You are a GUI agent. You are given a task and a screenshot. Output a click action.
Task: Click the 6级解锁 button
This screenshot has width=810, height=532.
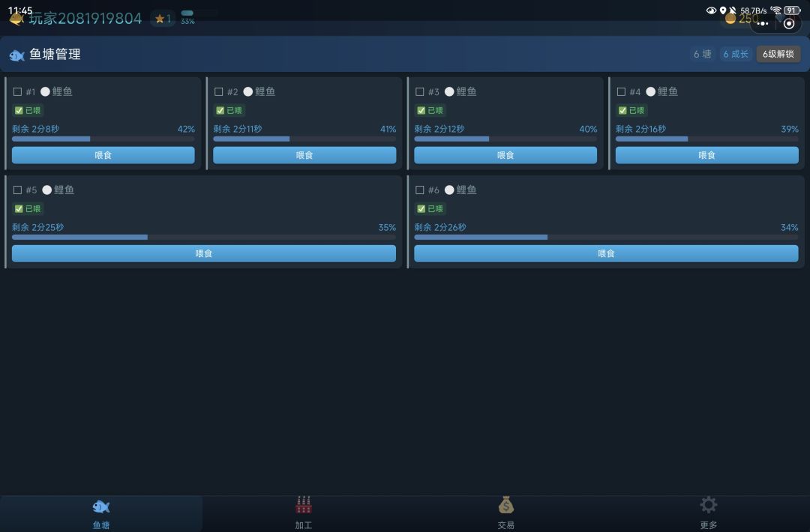coord(778,54)
